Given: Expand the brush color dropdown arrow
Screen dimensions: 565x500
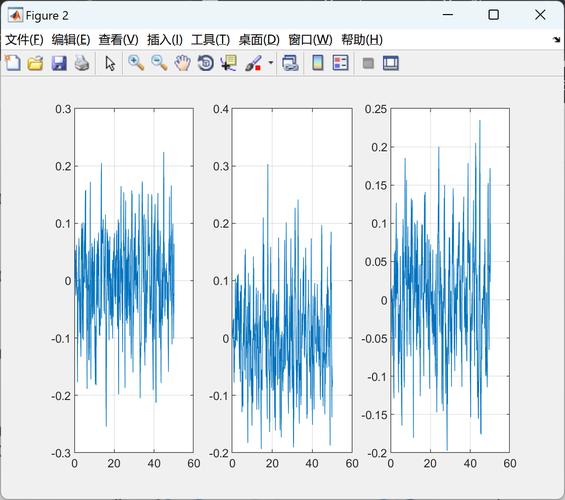Looking at the screenshot, I should coord(271,63).
